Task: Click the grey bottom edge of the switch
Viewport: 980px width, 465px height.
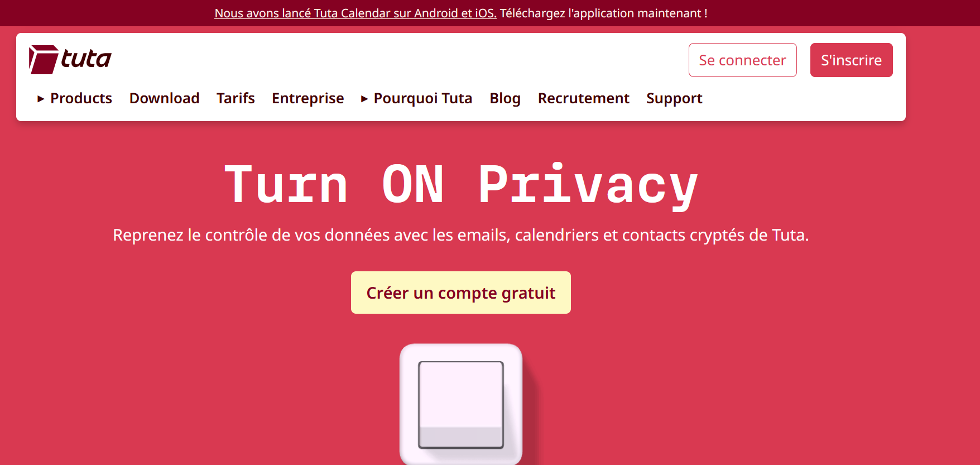Action: tap(461, 437)
